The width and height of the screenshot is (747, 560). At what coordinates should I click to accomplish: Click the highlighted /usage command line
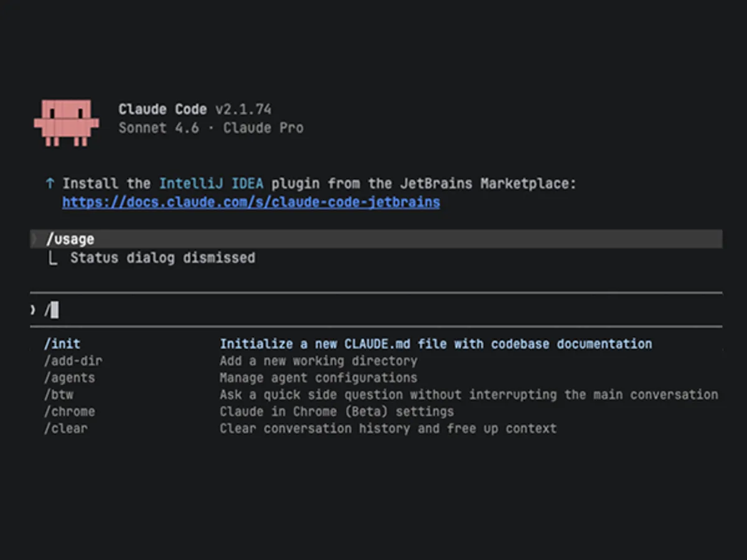(x=70, y=239)
